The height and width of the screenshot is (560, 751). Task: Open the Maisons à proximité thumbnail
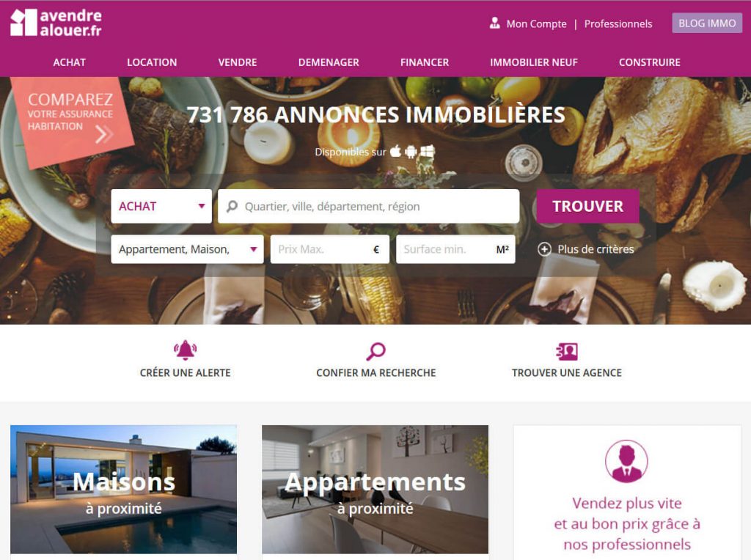123,489
